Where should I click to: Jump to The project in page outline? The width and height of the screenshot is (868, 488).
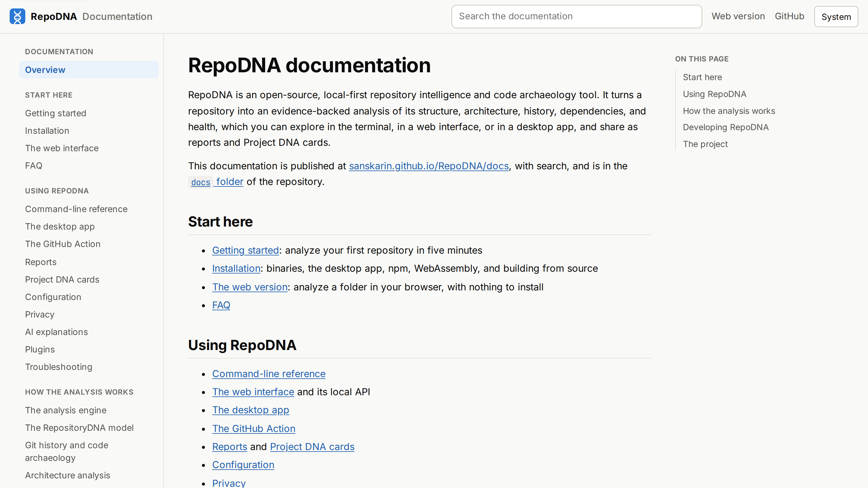click(x=705, y=144)
